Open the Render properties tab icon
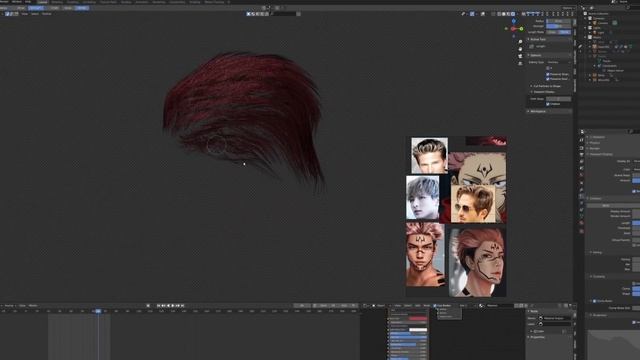 coord(582,148)
